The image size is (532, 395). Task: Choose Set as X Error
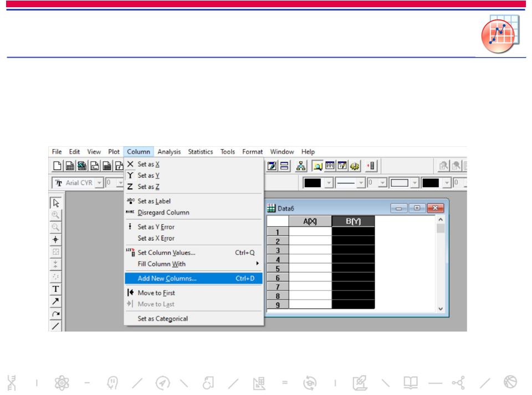tap(194, 238)
